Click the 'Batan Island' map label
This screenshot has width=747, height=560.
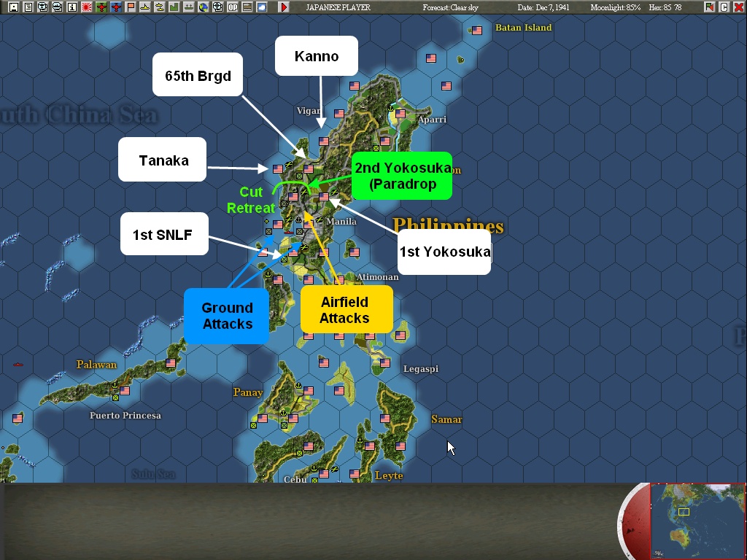[524, 28]
